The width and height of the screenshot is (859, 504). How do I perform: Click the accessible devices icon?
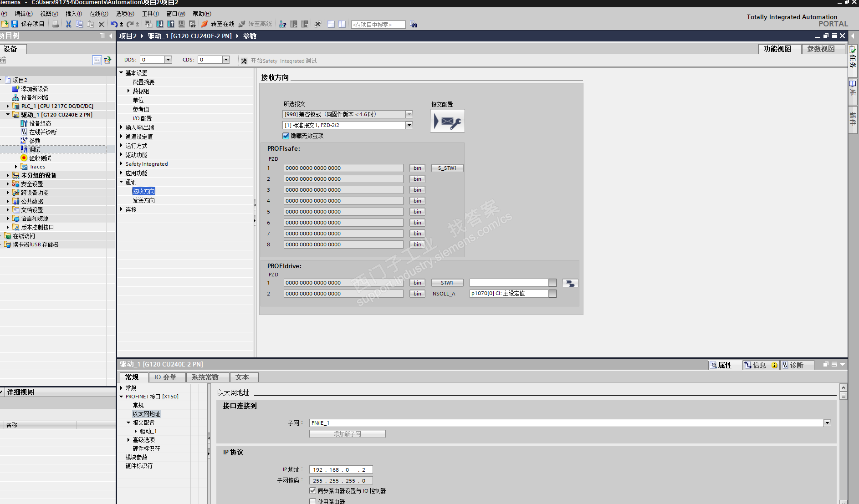point(282,24)
